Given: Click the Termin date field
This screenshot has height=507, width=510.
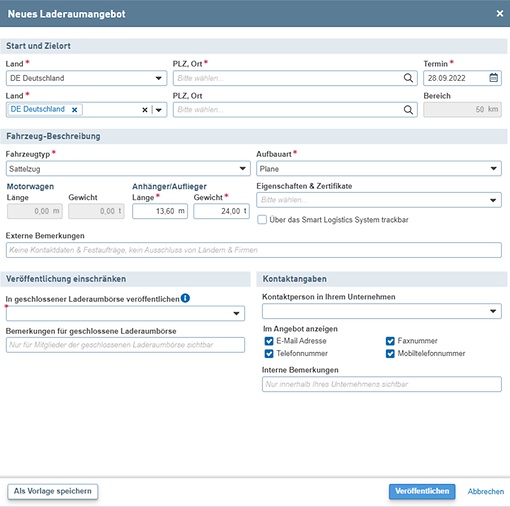Looking at the screenshot, I should [x=462, y=78].
